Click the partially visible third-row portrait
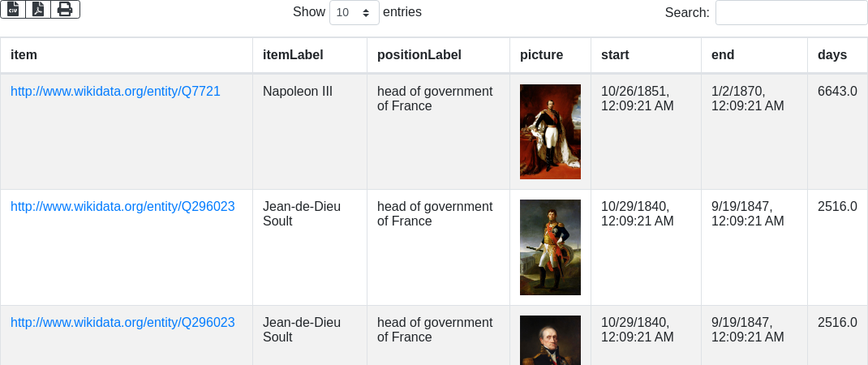The image size is (868, 365). (550, 341)
